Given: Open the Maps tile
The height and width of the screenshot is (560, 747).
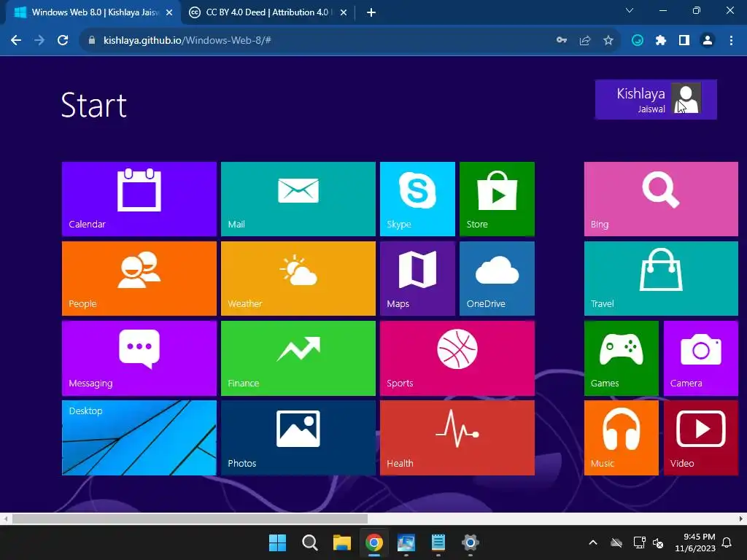Looking at the screenshot, I should [417, 278].
